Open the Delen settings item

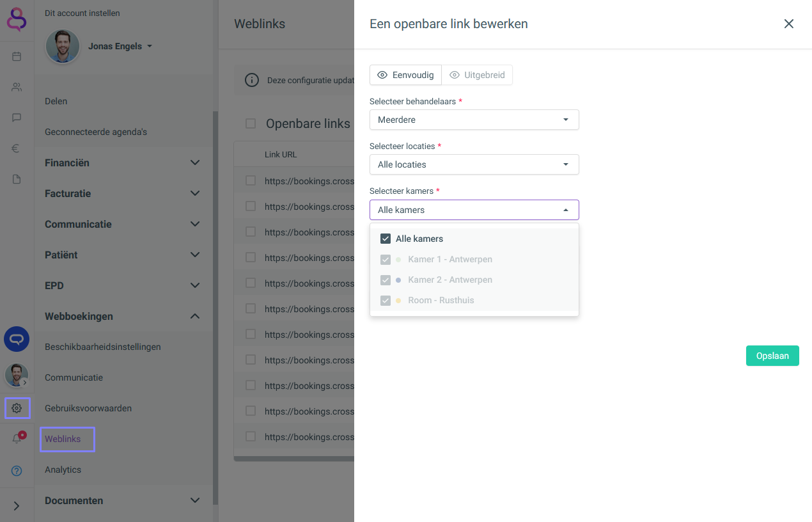[x=56, y=101]
